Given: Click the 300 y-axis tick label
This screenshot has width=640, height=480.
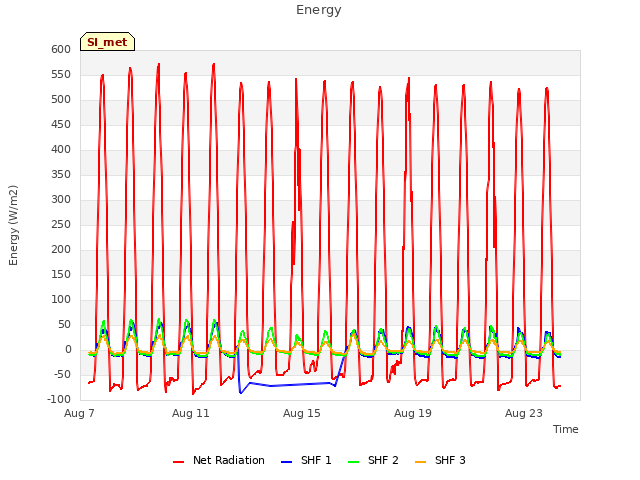Looking at the screenshot, I should [x=61, y=200].
